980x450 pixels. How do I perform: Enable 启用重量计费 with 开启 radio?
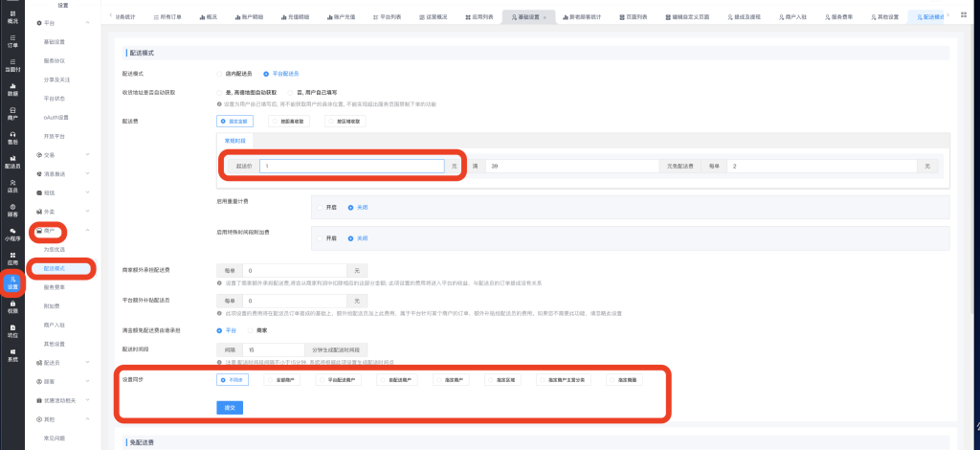pyautogui.click(x=319, y=207)
